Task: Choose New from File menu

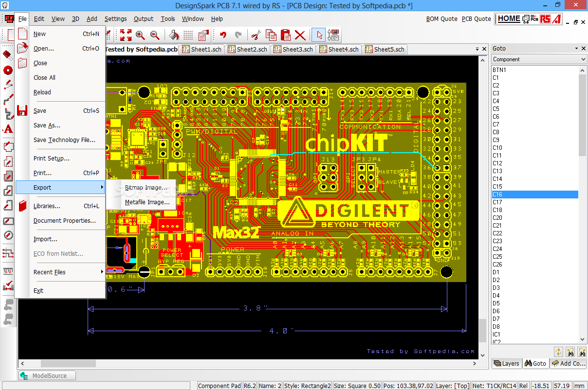Action: (60, 34)
